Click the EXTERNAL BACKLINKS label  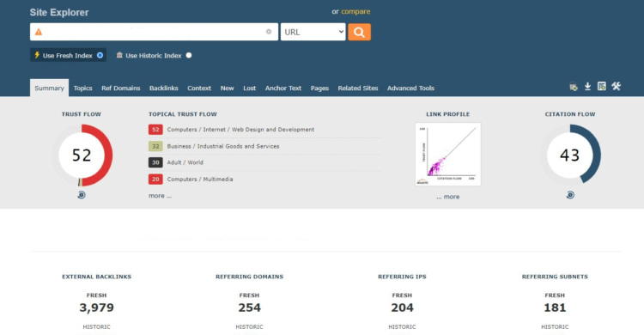pyautogui.click(x=96, y=277)
